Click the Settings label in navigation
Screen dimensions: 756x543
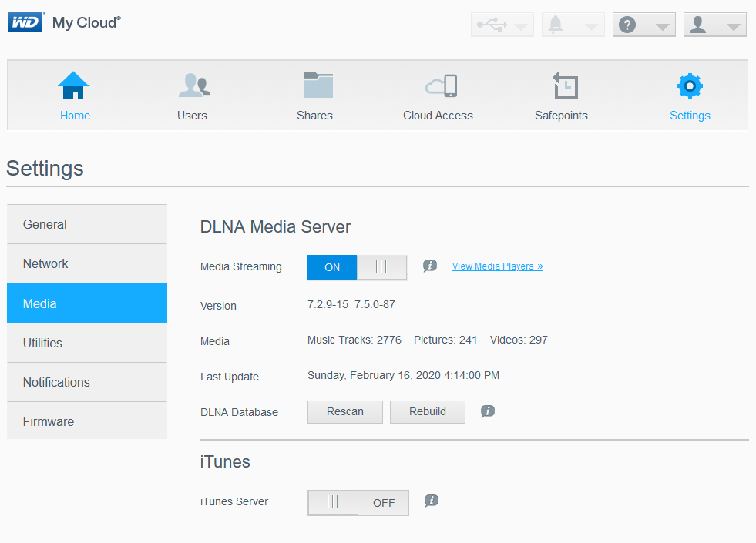click(x=690, y=116)
